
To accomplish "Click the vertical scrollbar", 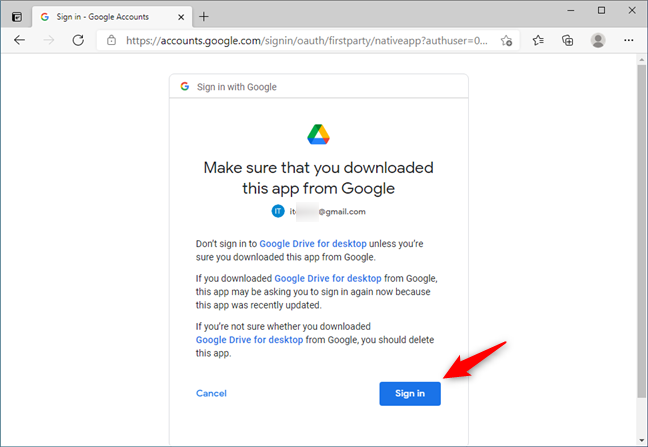I will (641, 231).
